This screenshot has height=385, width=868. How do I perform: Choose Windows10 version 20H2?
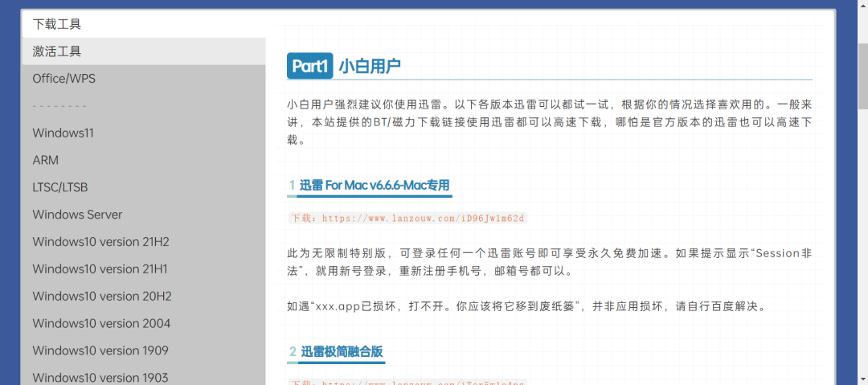click(x=144, y=296)
